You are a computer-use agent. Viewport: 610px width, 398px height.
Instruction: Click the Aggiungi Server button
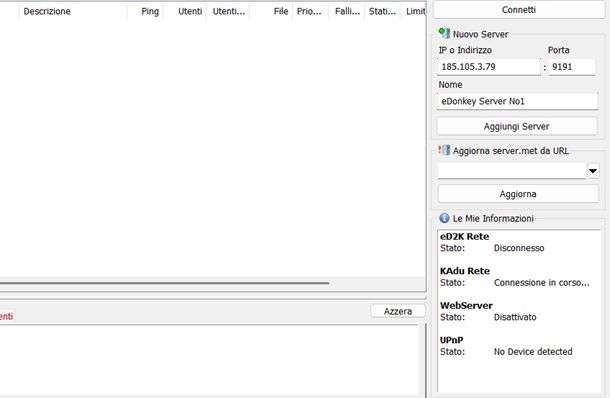click(517, 126)
